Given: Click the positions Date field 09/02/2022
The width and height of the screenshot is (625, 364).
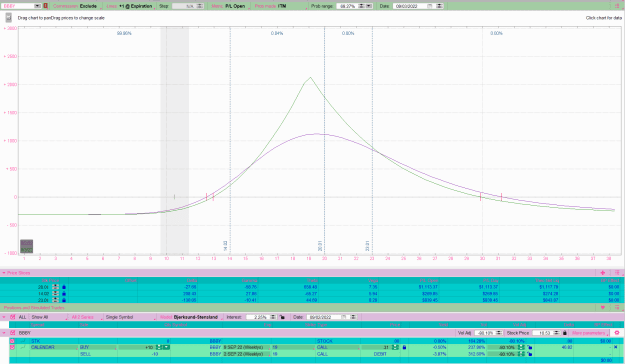Looking at the screenshot, I should (x=324, y=317).
